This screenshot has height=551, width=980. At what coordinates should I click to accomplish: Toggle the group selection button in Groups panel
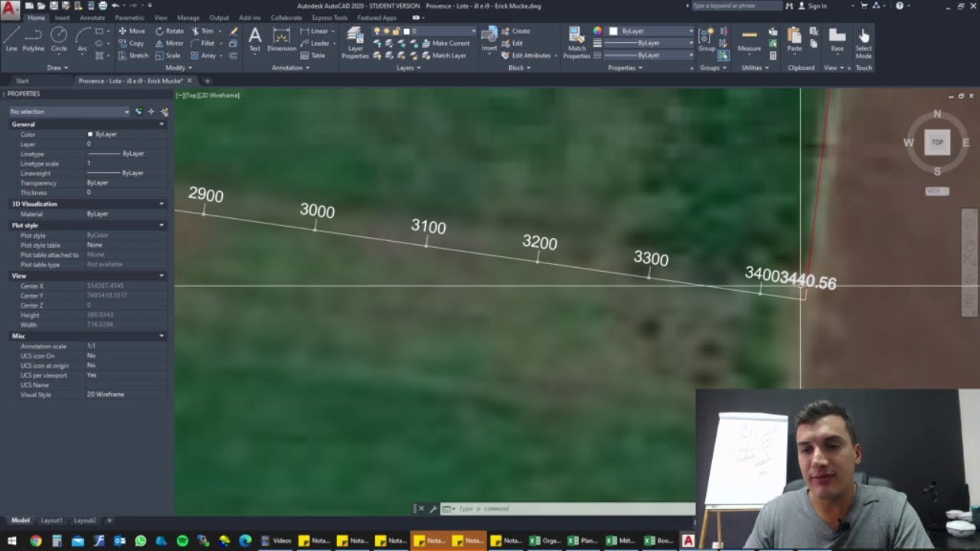click(724, 56)
